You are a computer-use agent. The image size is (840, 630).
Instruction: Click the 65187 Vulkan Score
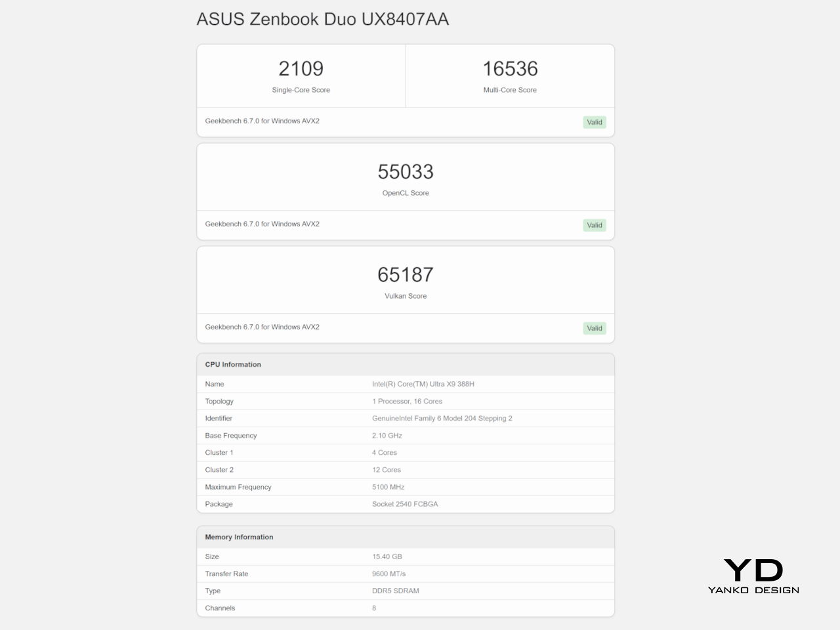(x=406, y=275)
